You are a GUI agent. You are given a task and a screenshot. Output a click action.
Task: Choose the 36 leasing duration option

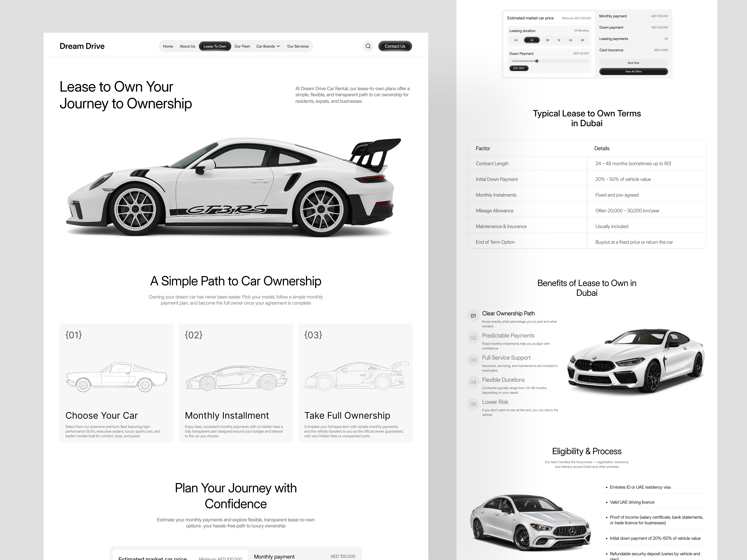pos(582,40)
